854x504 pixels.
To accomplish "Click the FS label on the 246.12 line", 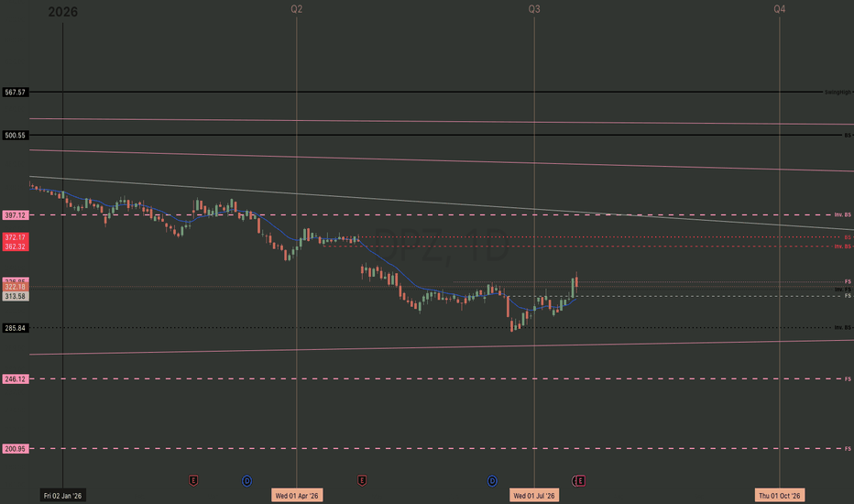I will (x=848, y=378).
